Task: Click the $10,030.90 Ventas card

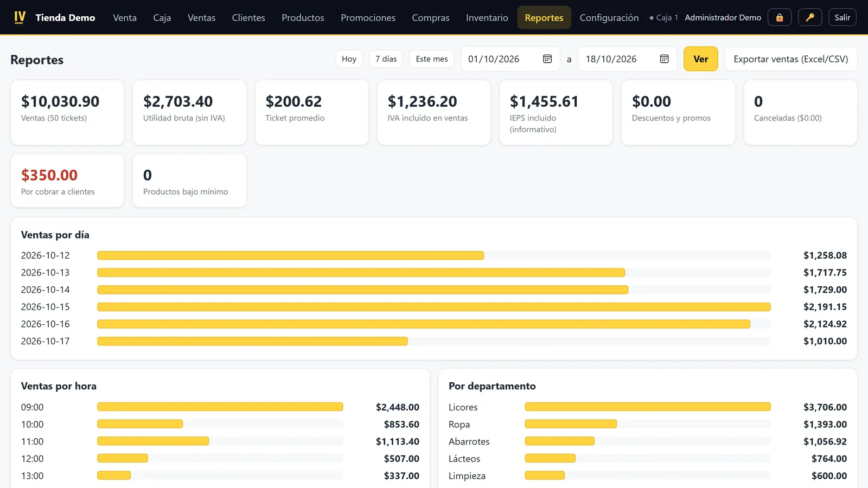Action: tap(67, 113)
